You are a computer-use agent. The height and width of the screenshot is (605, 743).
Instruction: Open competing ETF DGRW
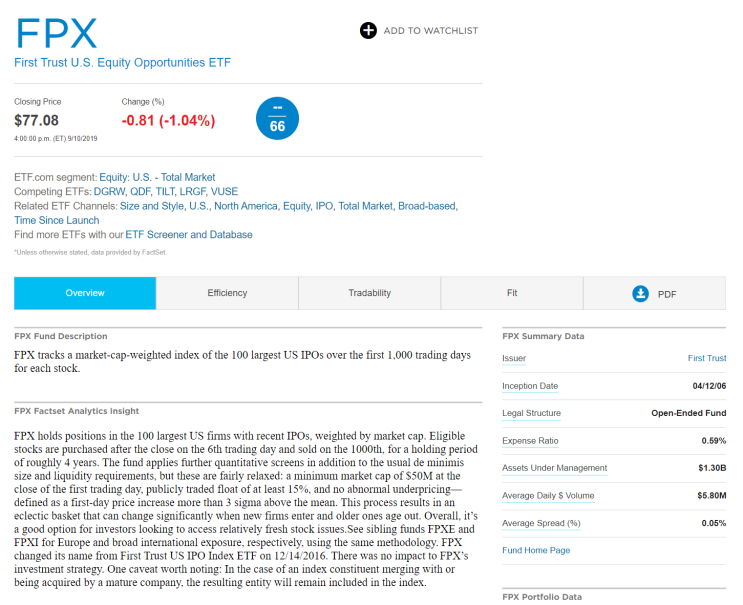point(109,191)
